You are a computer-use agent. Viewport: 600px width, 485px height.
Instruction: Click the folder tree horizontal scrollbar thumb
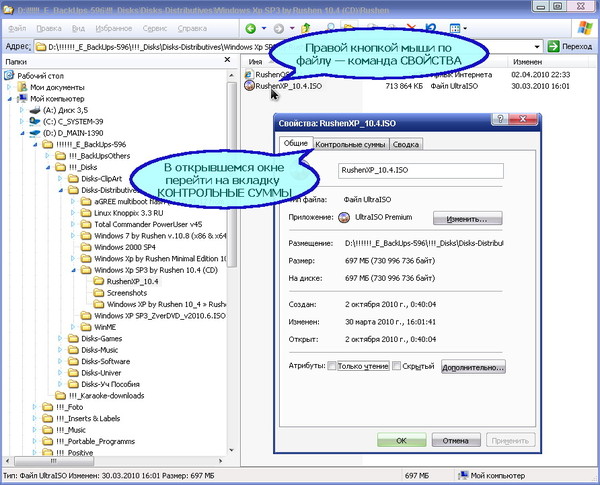pyautogui.click(x=55, y=461)
